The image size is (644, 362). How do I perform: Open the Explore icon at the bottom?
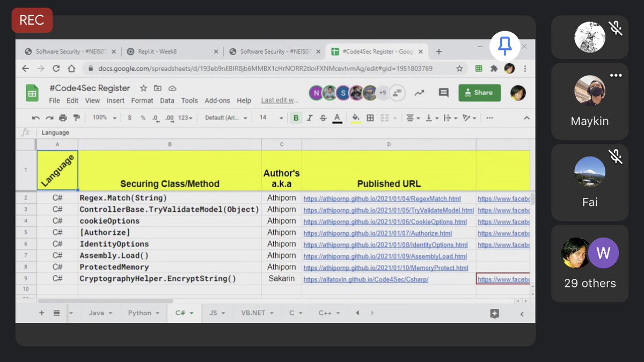[x=494, y=314]
